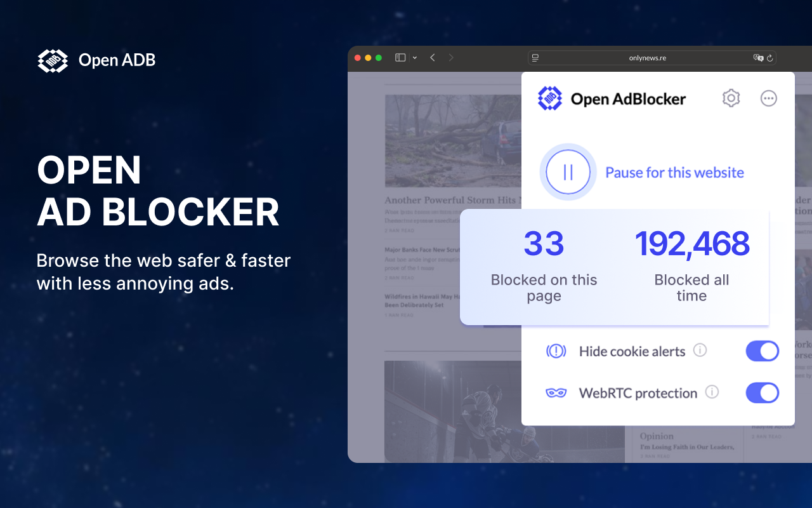
Task: Turn off WebRTC protection
Action: (x=762, y=392)
